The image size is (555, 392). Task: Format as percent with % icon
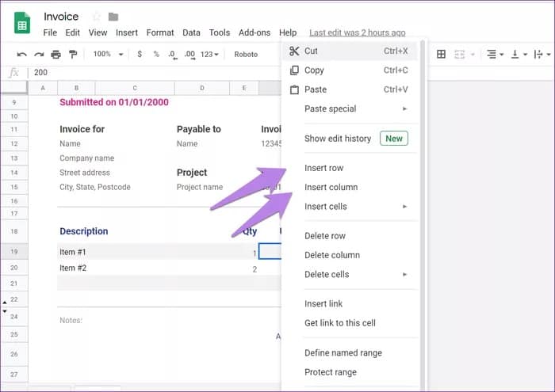tap(156, 55)
